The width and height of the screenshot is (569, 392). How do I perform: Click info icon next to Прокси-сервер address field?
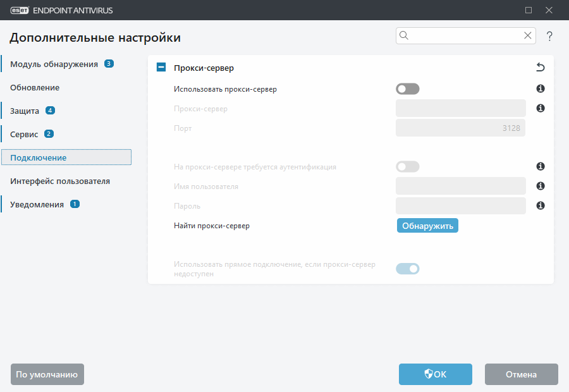coord(541,109)
